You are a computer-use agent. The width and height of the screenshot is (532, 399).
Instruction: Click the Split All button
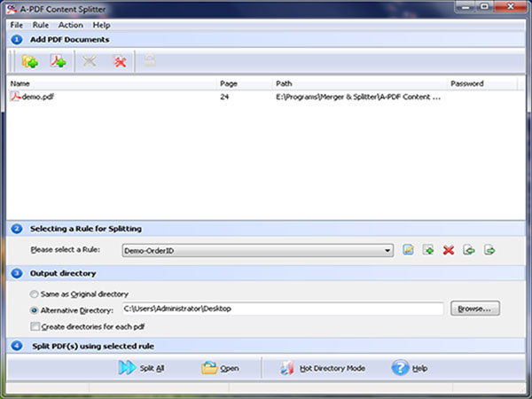[x=142, y=368]
